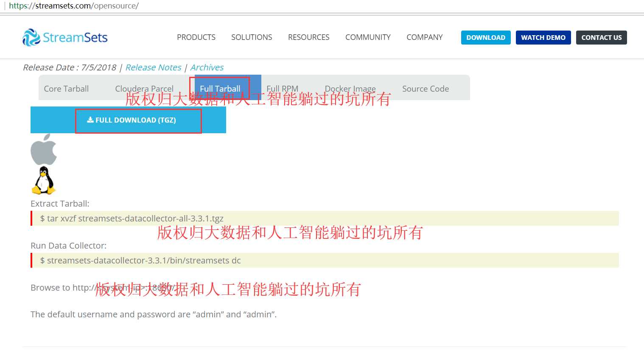644x350 pixels.
Task: Click the tar xvzf extract command text
Action: pos(132,218)
